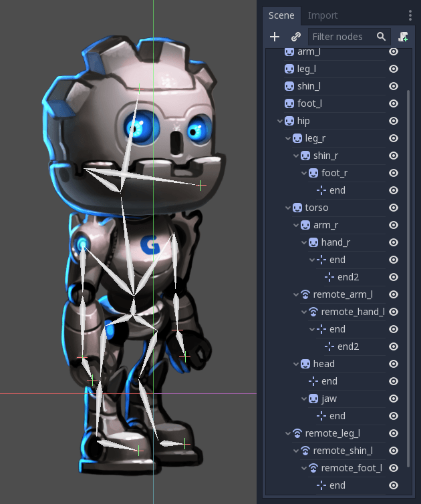This screenshot has width=421, height=504.
Task: Click the bone icon beside jaw
Action: [x=313, y=399]
